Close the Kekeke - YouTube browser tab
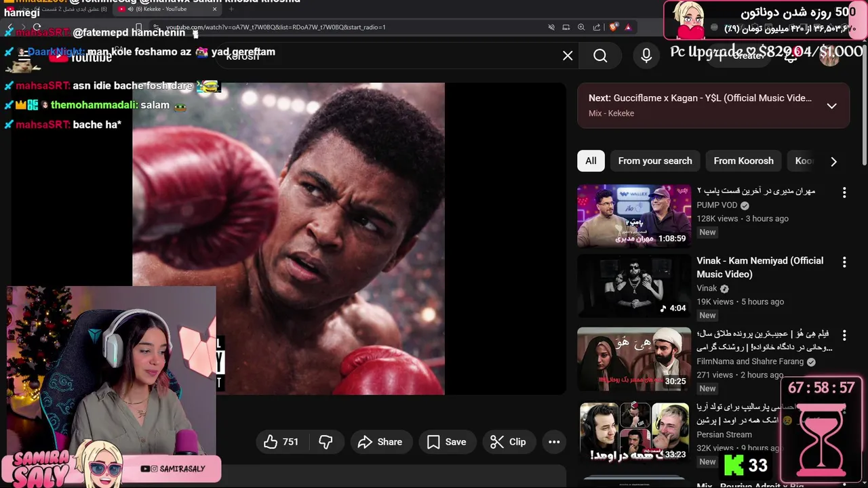 tap(215, 9)
